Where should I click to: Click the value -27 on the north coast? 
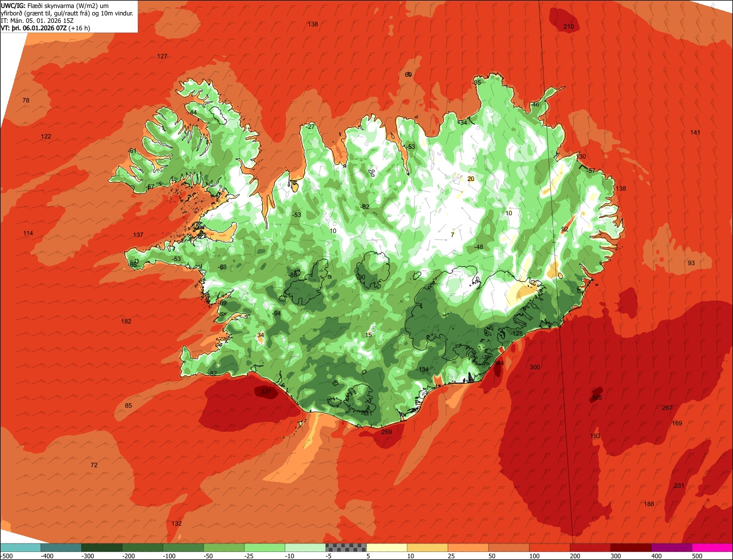pos(310,127)
